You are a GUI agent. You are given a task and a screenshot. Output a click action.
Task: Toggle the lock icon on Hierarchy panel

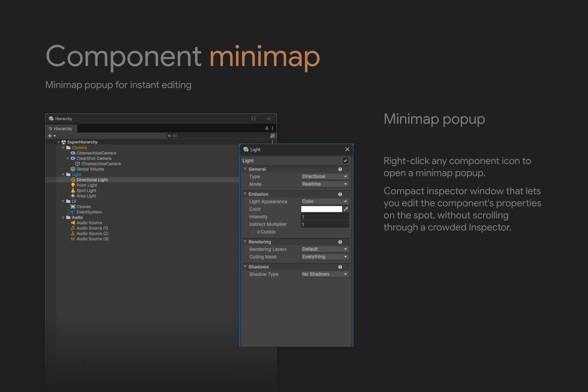point(267,128)
